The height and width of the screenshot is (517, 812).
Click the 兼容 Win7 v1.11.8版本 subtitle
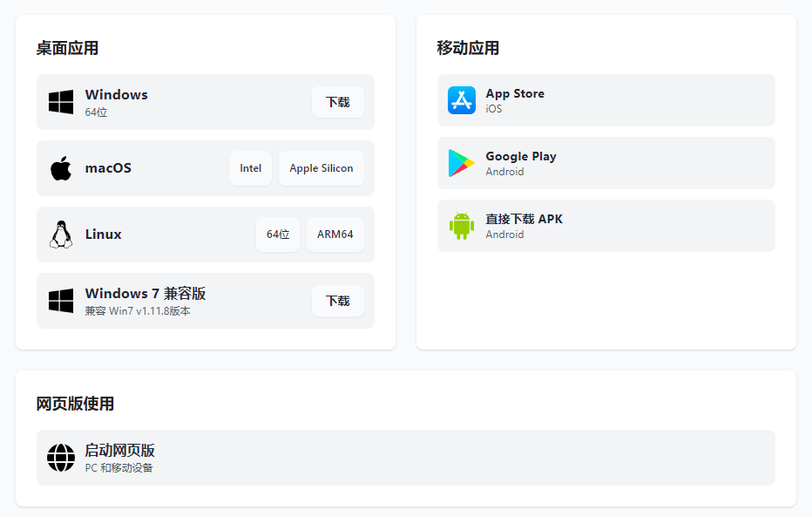click(x=138, y=311)
